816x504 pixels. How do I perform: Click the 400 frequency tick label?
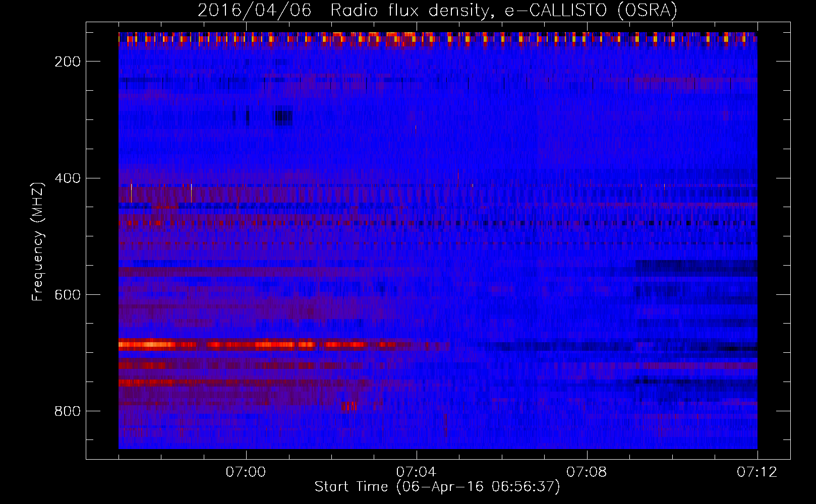68,178
